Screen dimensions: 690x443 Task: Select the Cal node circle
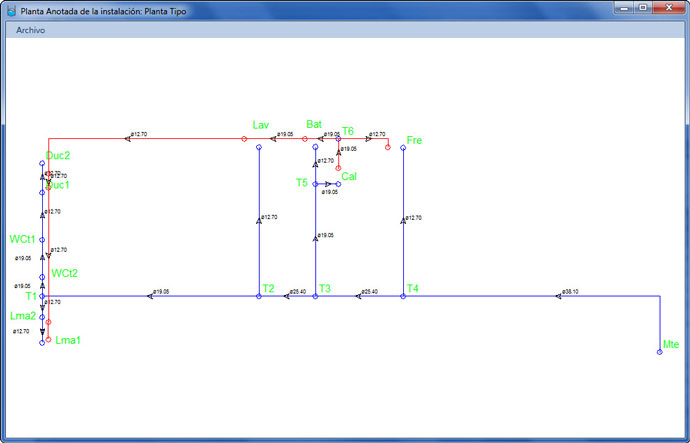[339, 184]
